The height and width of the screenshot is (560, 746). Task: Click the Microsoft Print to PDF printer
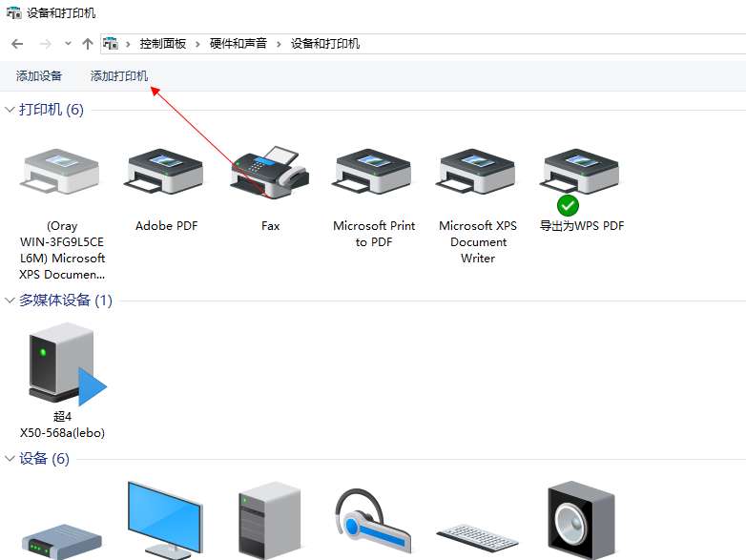click(374, 175)
